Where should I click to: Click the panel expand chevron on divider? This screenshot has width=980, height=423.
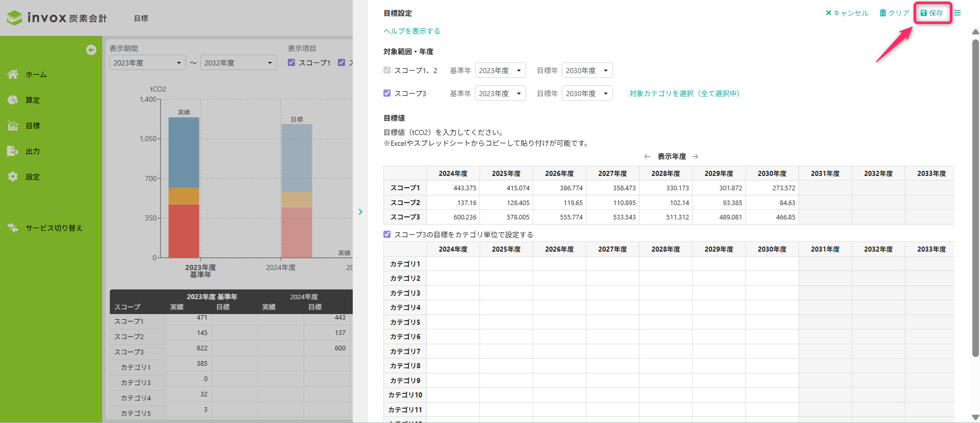(360, 212)
